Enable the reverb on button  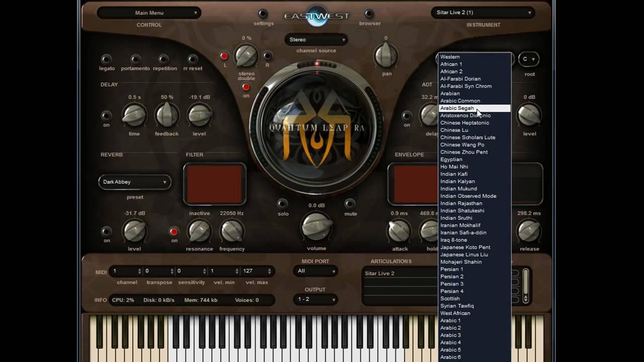click(106, 231)
